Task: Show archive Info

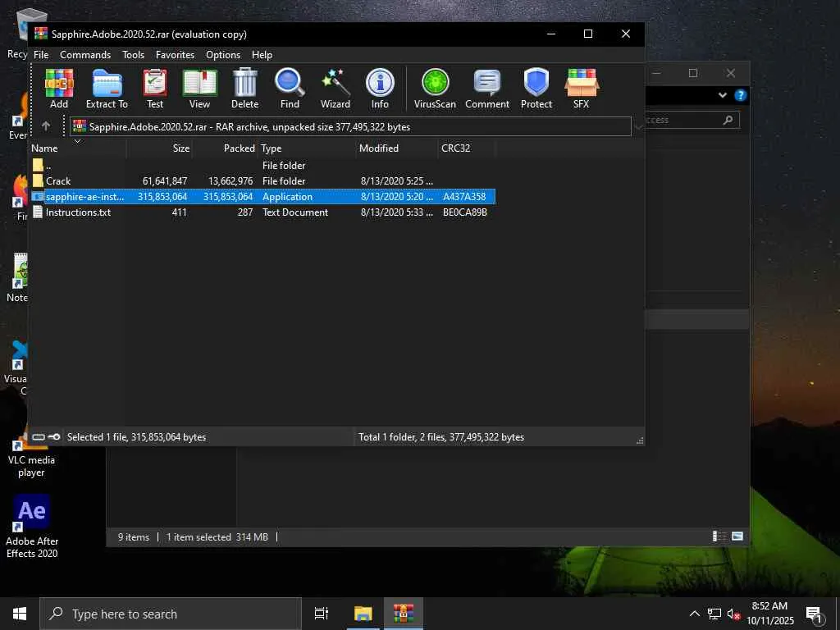Action: [x=380, y=89]
